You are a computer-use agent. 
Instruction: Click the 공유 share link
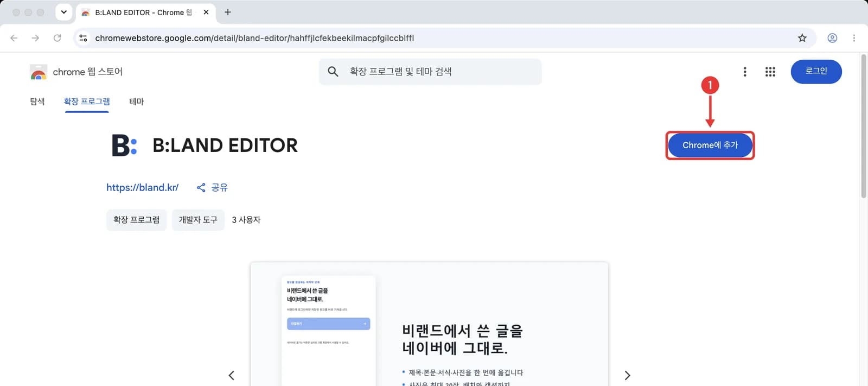point(212,187)
